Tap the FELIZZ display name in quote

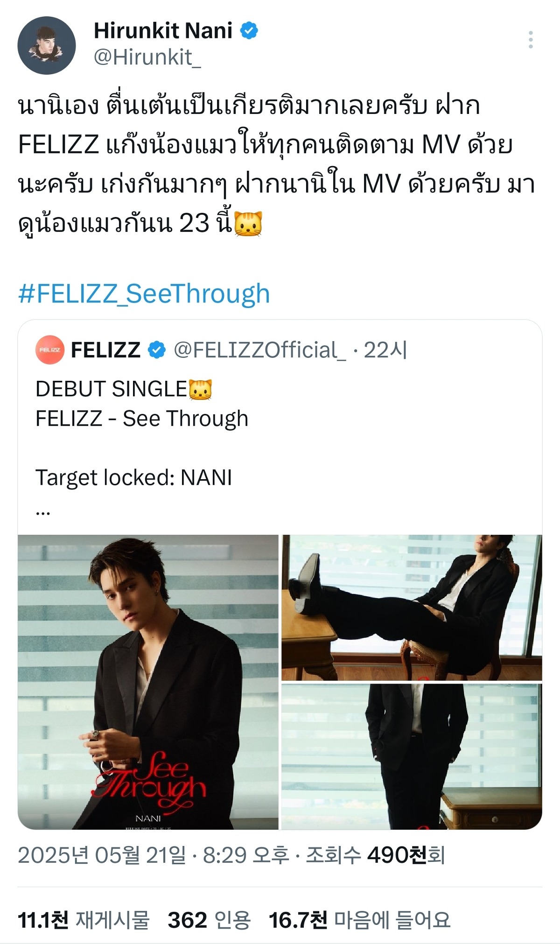[x=105, y=350]
